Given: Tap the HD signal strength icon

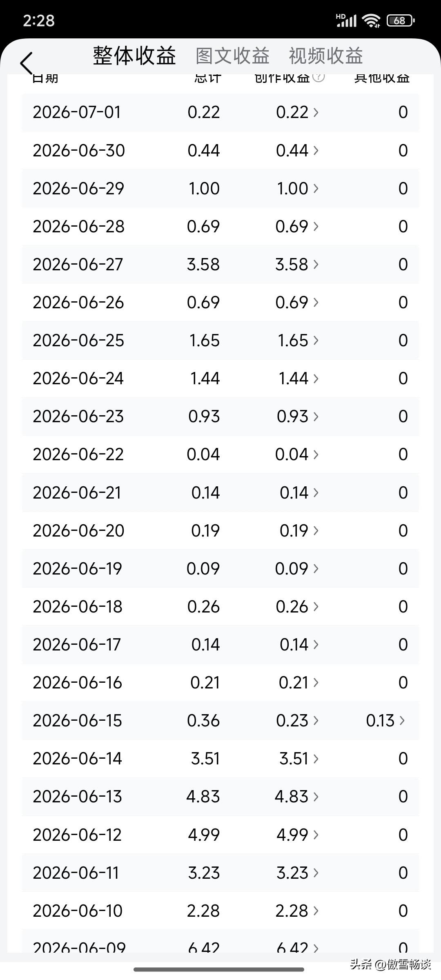Looking at the screenshot, I should click(x=346, y=20).
